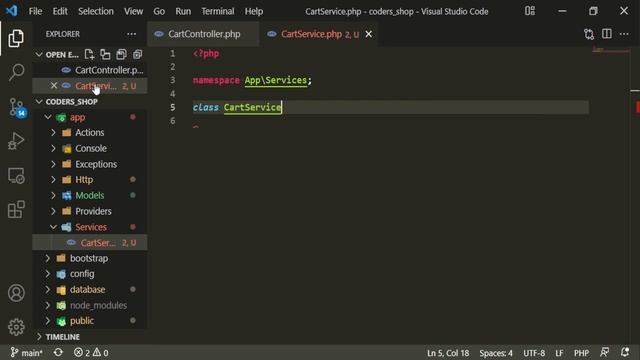Open the Terminal menu
Image resolution: width=640 pixels, height=360 pixels.
[218, 11]
